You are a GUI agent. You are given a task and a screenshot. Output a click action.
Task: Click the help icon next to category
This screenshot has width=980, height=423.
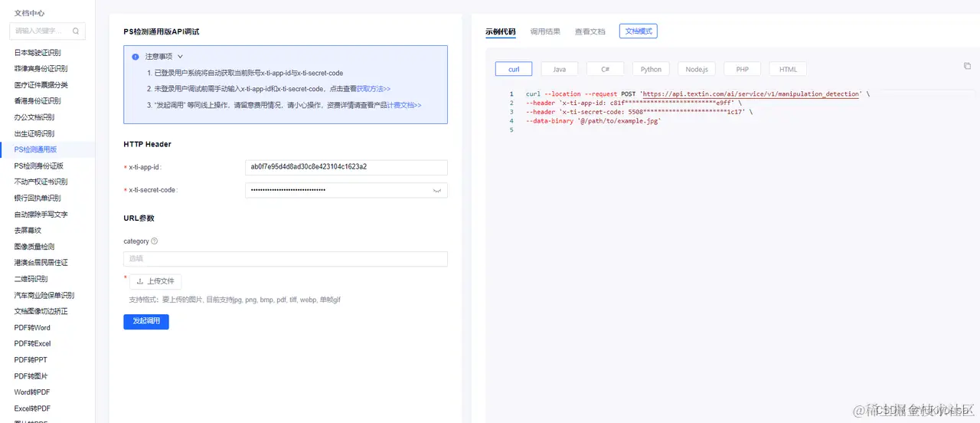155,241
